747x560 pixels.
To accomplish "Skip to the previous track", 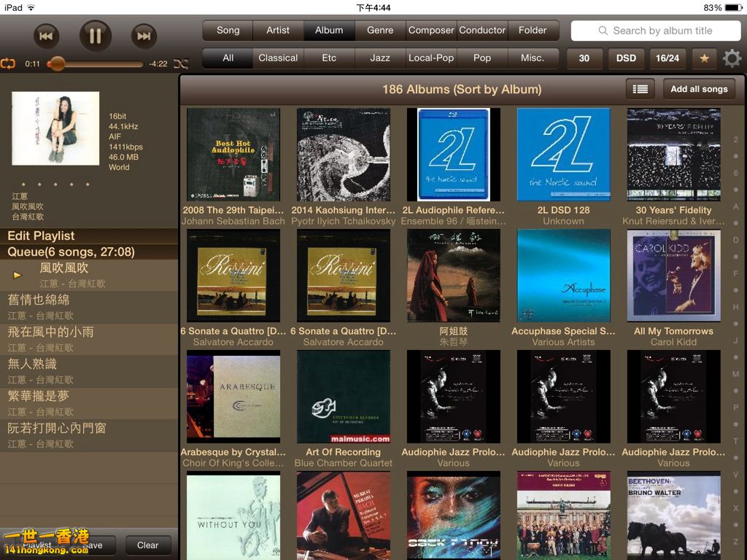I will tap(46, 36).
